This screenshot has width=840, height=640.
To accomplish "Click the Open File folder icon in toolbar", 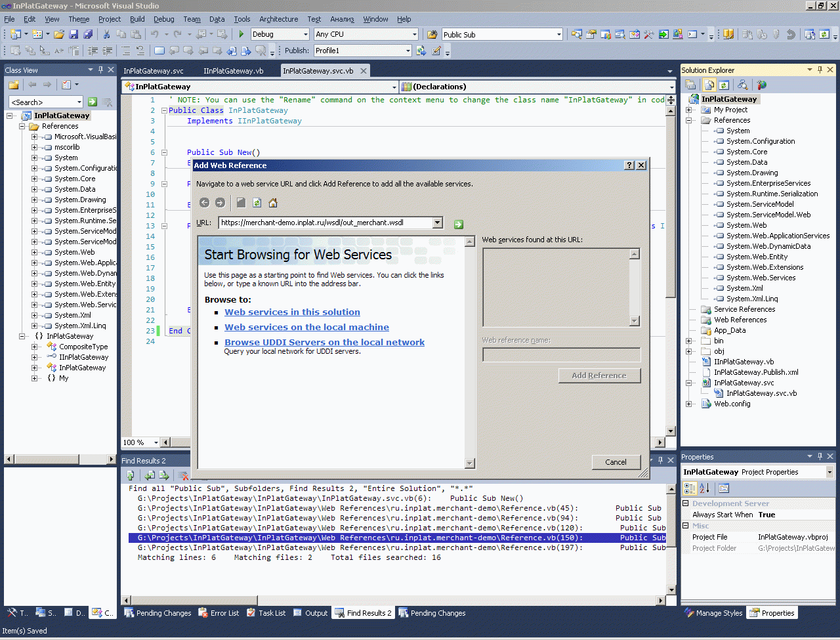I will (59, 34).
